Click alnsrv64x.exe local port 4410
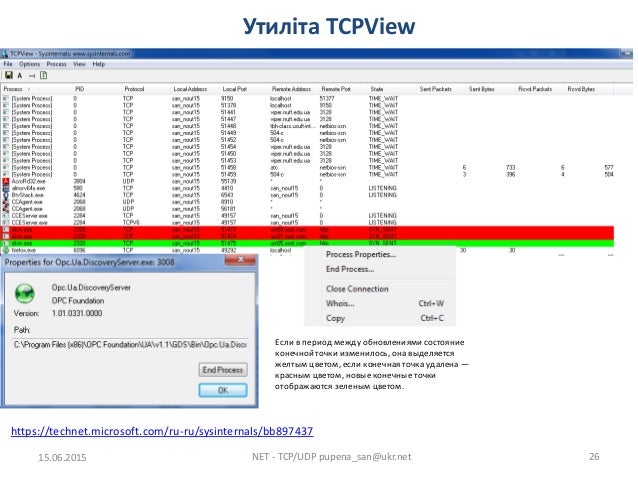Screen dimensions: 638x479 pyautogui.click(x=227, y=188)
